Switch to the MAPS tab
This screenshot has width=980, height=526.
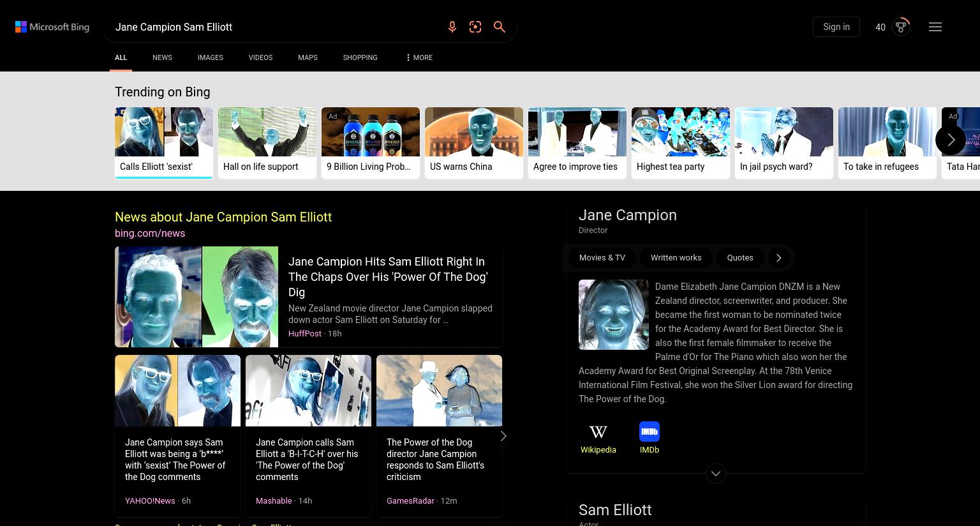[x=308, y=57]
